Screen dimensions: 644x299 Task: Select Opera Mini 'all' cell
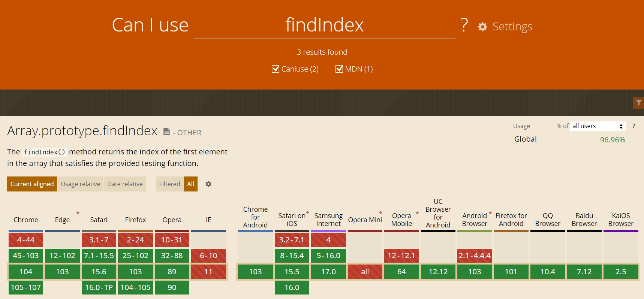(365, 272)
